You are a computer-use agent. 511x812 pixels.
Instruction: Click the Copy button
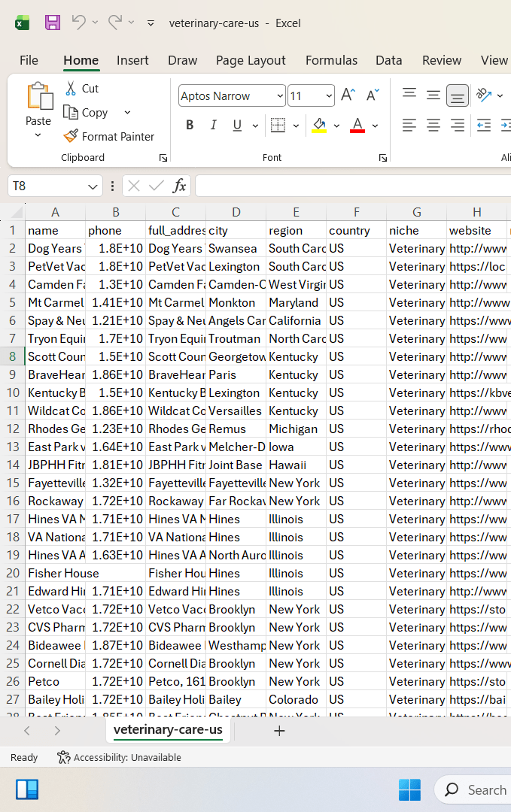pyautogui.click(x=86, y=112)
